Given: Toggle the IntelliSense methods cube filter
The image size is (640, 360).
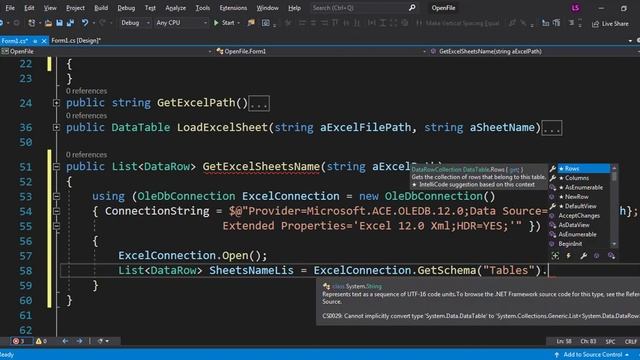Looking at the screenshot, I should [597, 256].
